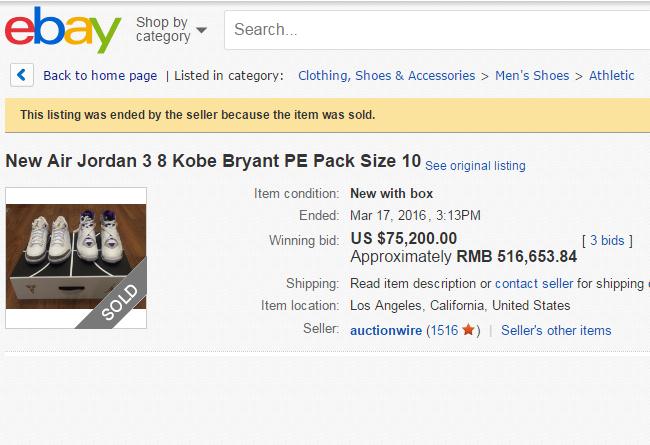Open the Shop by category dropdown
The width and height of the screenshot is (650, 445).
[171, 30]
